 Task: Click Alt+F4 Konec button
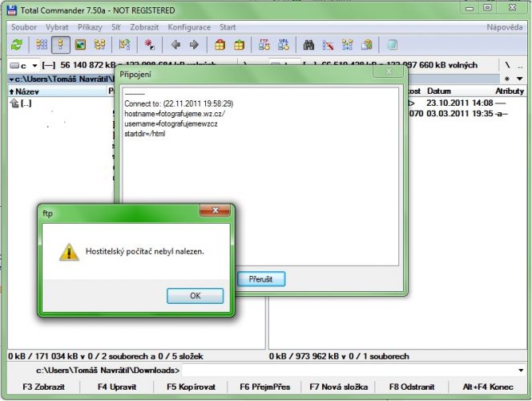(488, 387)
